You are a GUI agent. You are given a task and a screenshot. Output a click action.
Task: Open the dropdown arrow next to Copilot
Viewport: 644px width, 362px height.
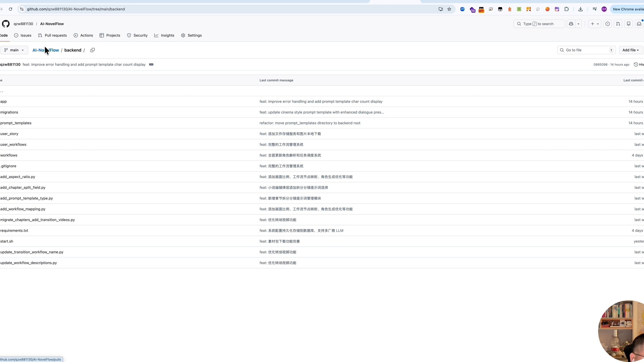[579, 24]
